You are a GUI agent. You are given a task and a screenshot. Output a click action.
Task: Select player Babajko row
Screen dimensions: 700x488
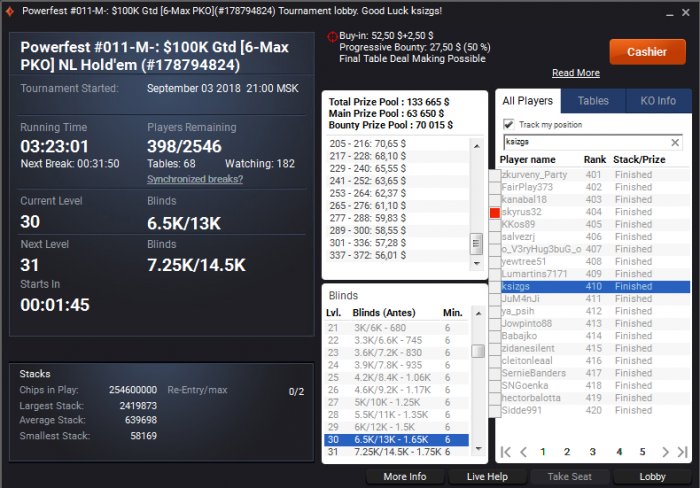[595, 336]
